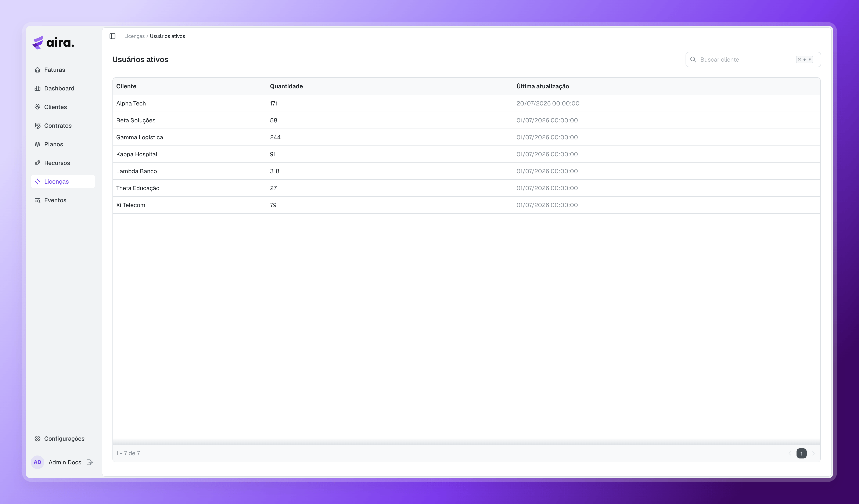Screen dimensions: 859x504
Task: Click the Configurações gear icon
Action: tap(37, 439)
